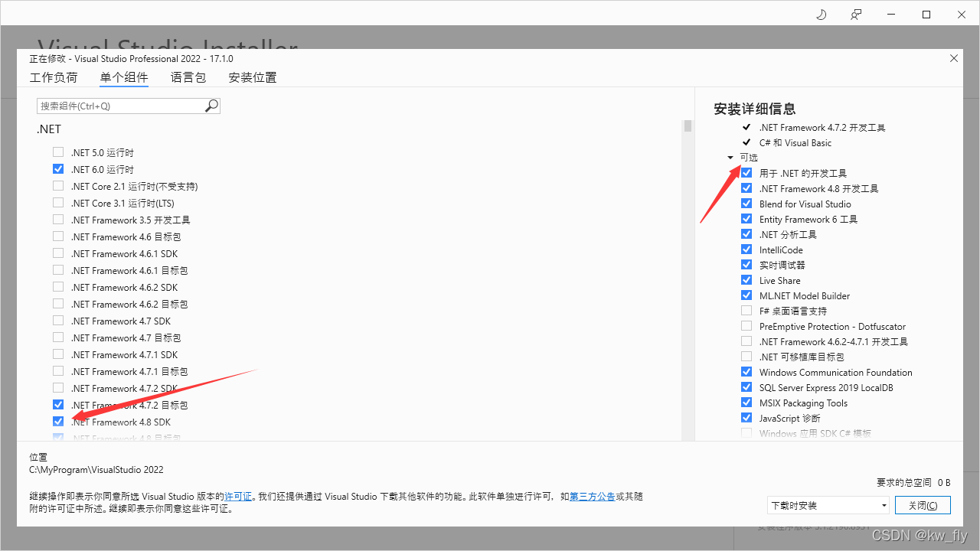Toggle dark theme moon icon
This screenshot has height=551, width=980.
click(x=822, y=15)
